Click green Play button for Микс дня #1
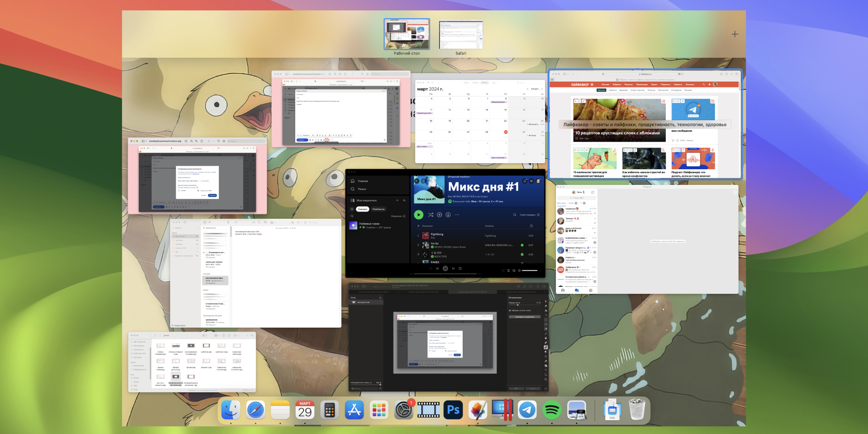Image resolution: width=868 pixels, height=434 pixels. tap(418, 215)
